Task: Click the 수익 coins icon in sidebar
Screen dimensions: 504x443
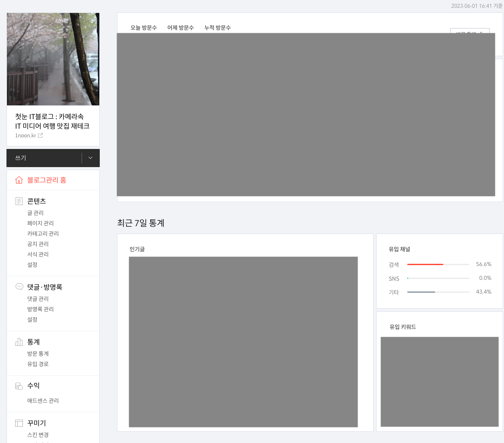Action: tap(19, 386)
